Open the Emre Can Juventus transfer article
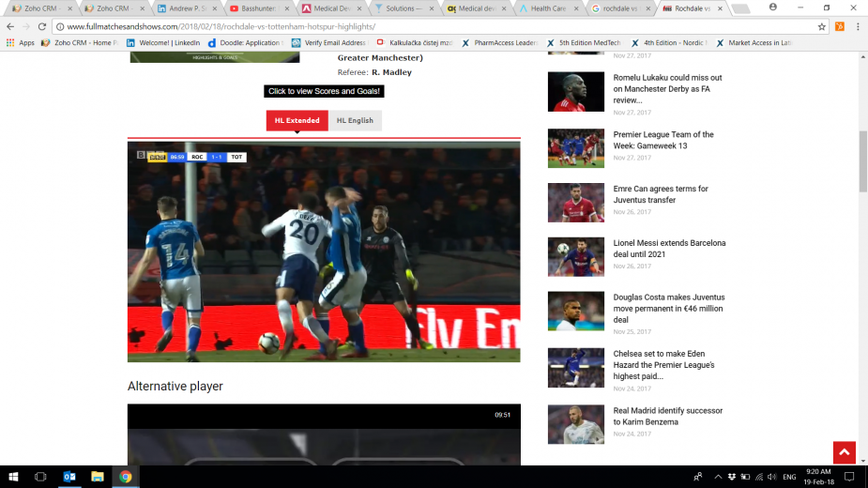 661,194
